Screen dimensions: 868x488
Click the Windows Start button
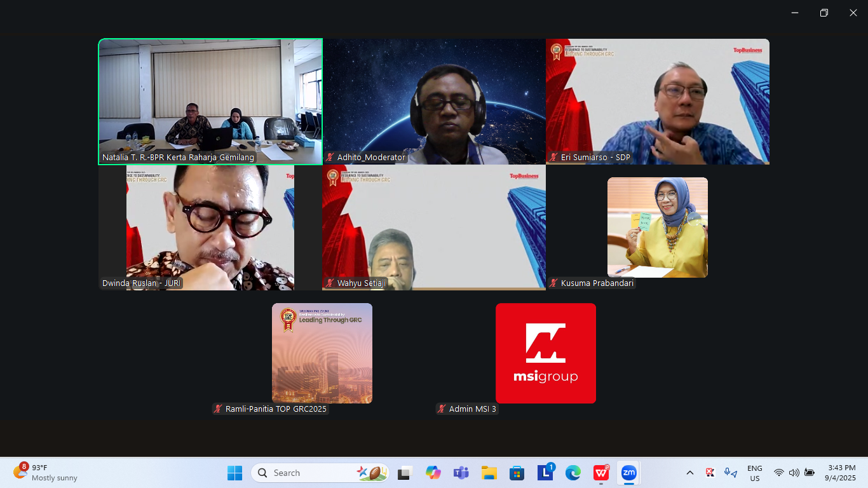(234, 473)
